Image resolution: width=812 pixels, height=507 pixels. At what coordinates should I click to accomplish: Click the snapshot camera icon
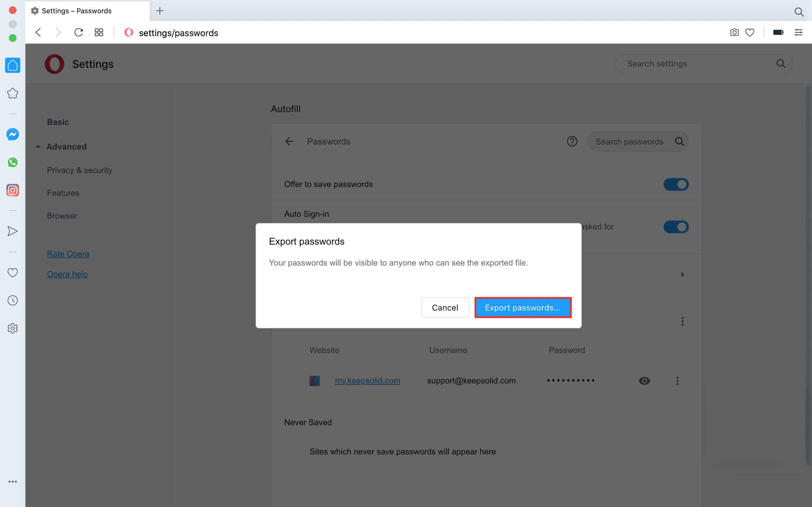734,33
